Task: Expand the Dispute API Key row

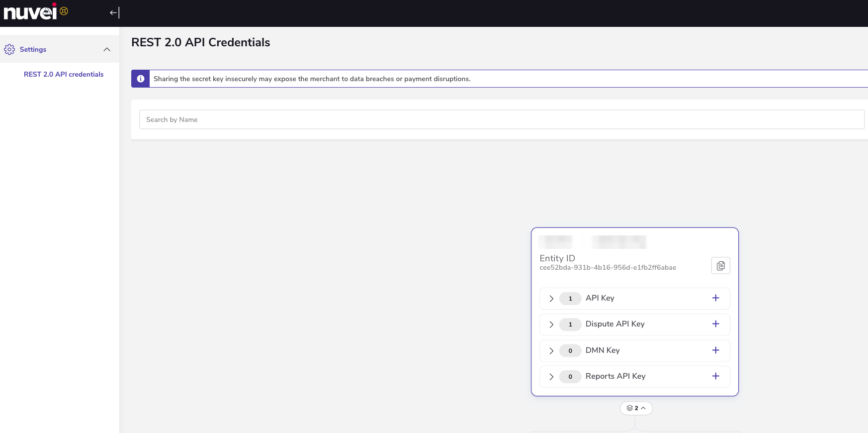Action: pos(551,325)
